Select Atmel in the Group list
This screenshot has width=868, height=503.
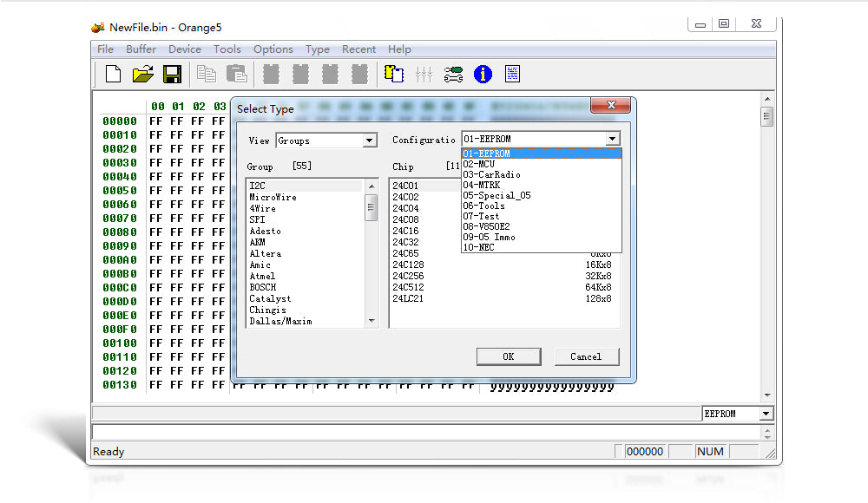pos(260,276)
